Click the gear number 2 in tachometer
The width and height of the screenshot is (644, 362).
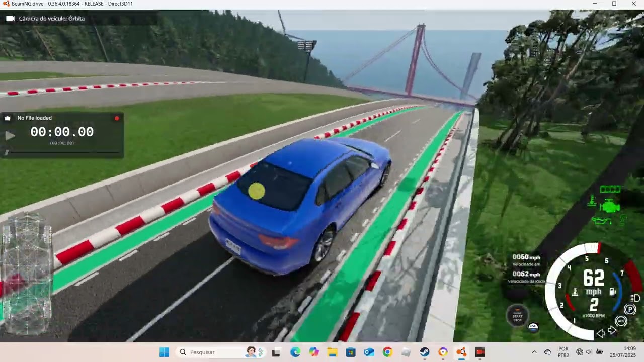(x=594, y=305)
